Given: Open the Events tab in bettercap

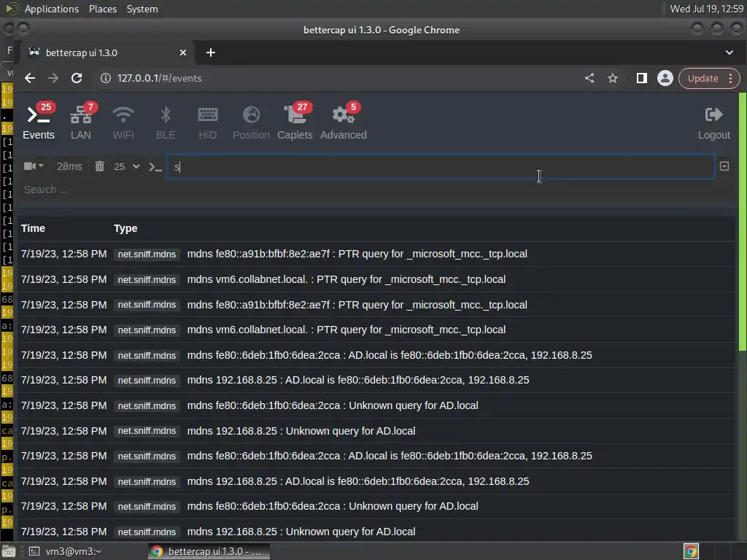Looking at the screenshot, I should tap(39, 122).
